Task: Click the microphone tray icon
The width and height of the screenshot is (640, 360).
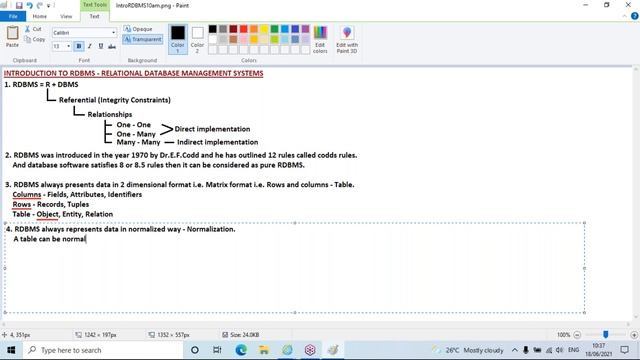Action: [x=526, y=350]
